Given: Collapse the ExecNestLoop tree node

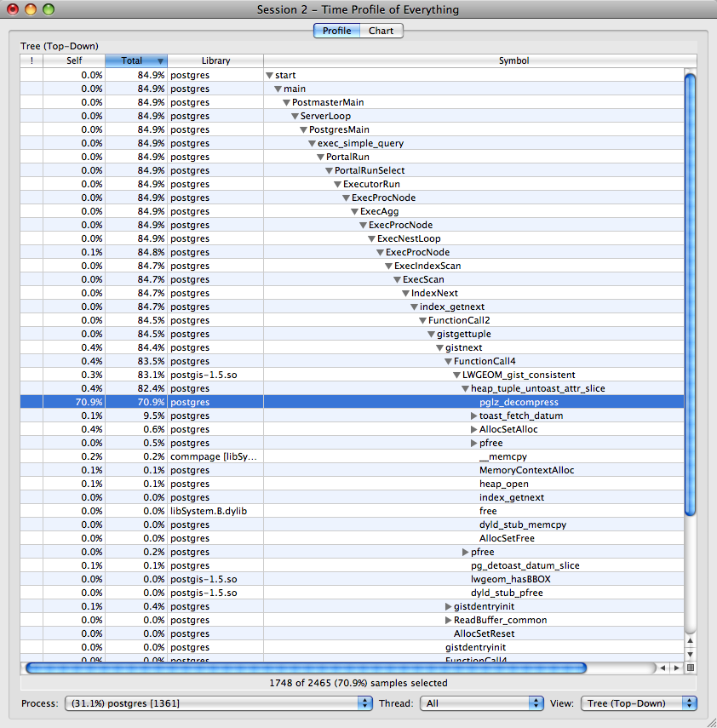Looking at the screenshot, I should (372, 238).
